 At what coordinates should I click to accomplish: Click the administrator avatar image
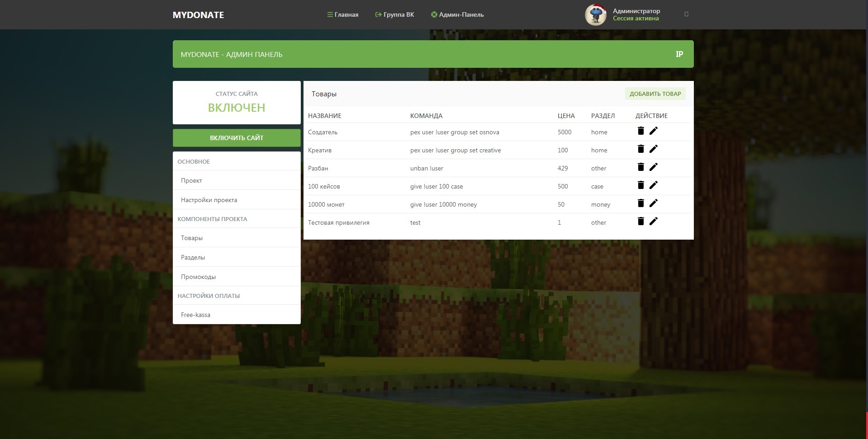pos(596,15)
